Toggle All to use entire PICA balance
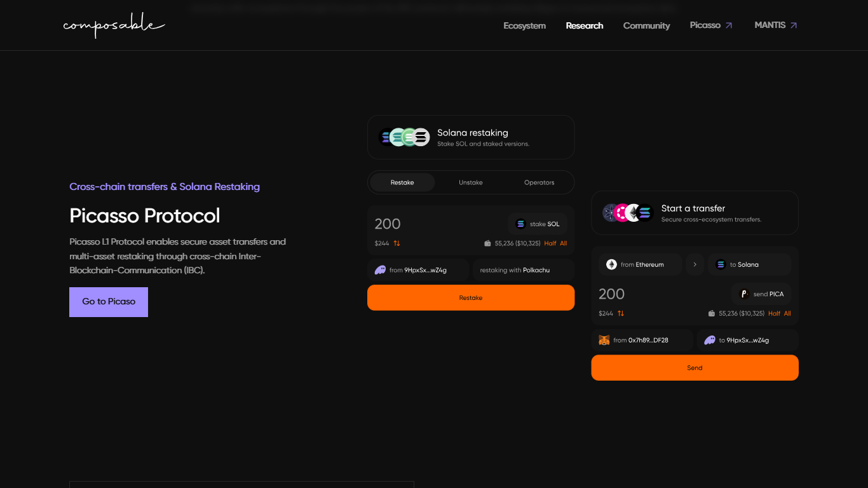868x488 pixels. (787, 313)
